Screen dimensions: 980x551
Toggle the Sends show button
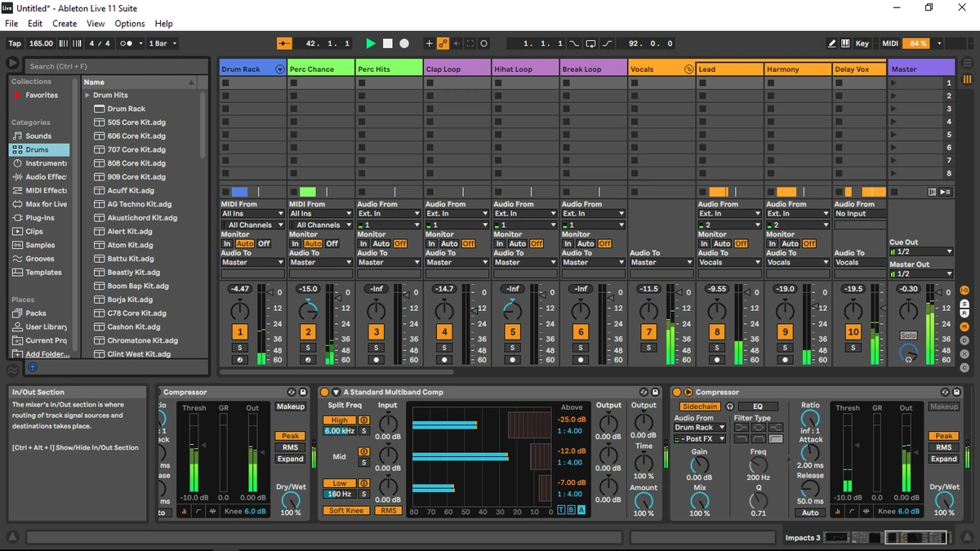tap(964, 302)
